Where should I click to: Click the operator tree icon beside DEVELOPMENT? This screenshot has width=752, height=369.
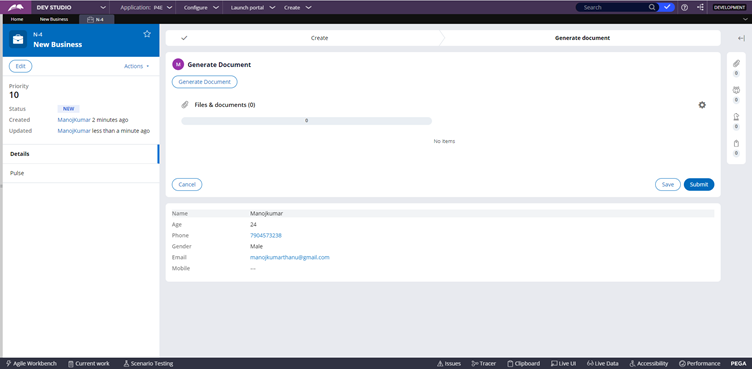tap(701, 7)
